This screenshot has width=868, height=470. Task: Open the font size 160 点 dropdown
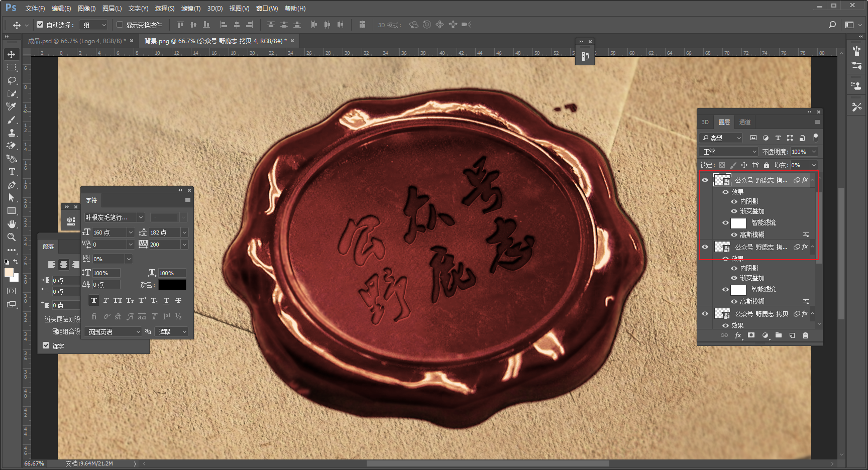tap(131, 232)
